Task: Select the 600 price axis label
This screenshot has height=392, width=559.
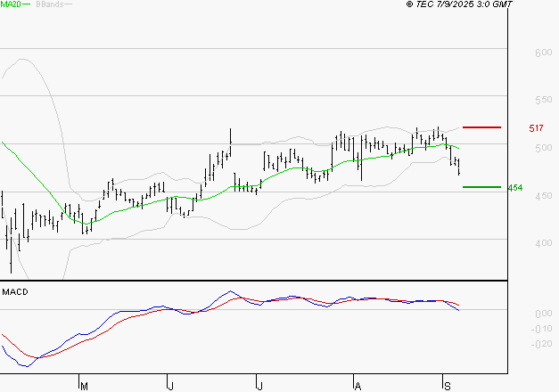Action: click(x=543, y=53)
